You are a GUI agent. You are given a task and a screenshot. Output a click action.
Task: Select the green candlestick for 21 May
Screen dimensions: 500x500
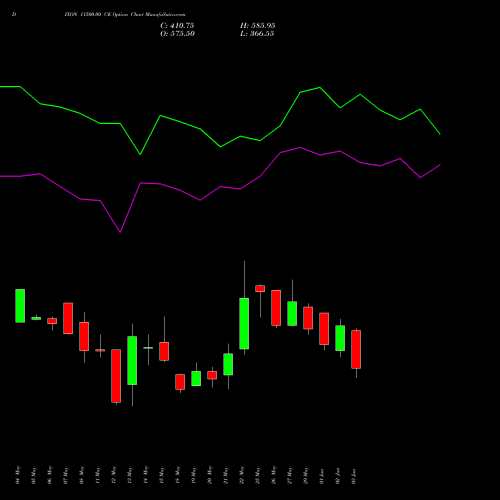(228, 364)
